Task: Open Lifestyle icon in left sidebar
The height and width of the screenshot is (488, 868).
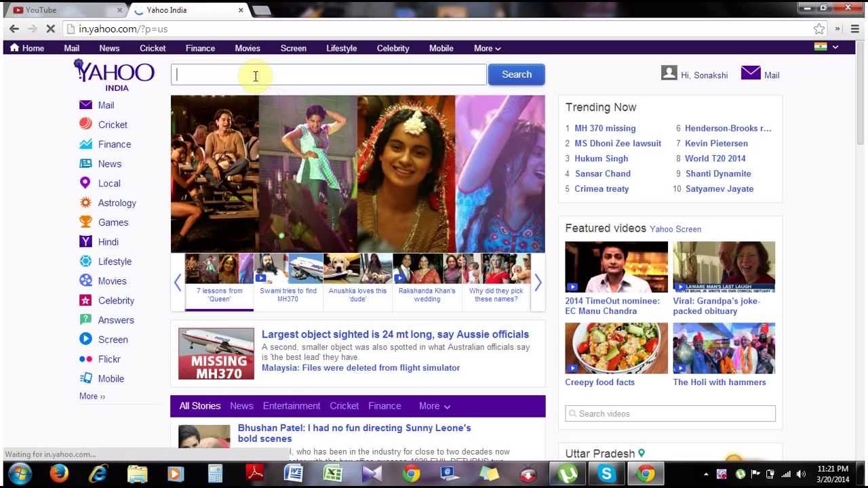Action: pos(85,261)
